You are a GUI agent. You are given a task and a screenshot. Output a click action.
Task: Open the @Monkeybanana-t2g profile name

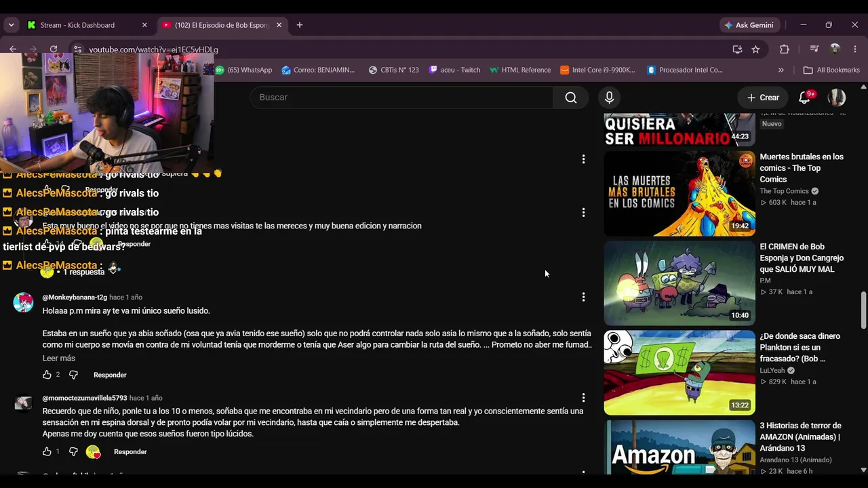pyautogui.click(x=75, y=298)
